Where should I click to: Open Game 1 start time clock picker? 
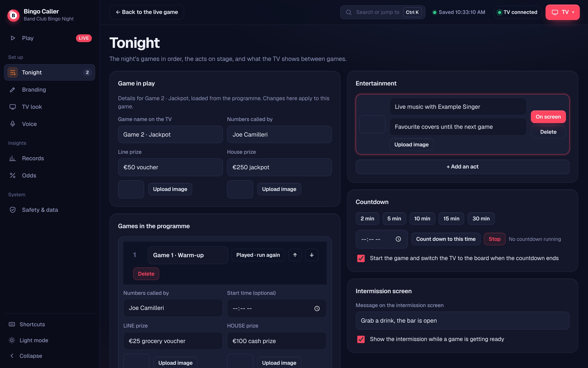[x=317, y=308]
